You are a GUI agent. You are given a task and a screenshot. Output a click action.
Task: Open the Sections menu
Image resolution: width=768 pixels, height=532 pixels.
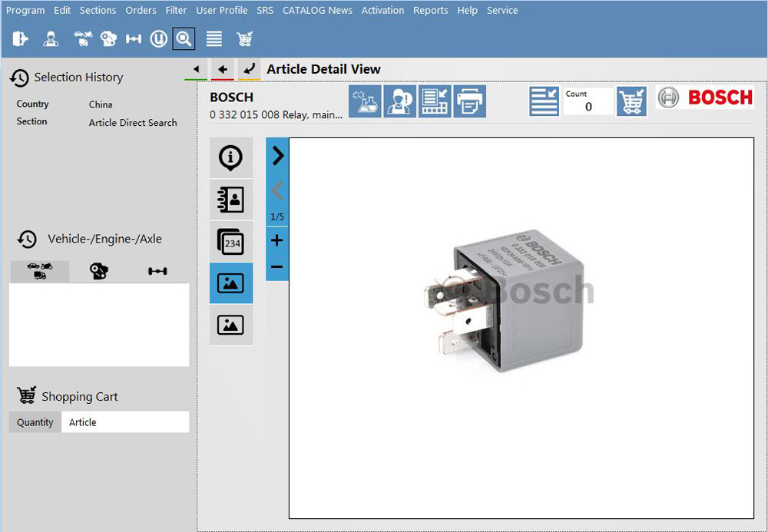(x=98, y=10)
